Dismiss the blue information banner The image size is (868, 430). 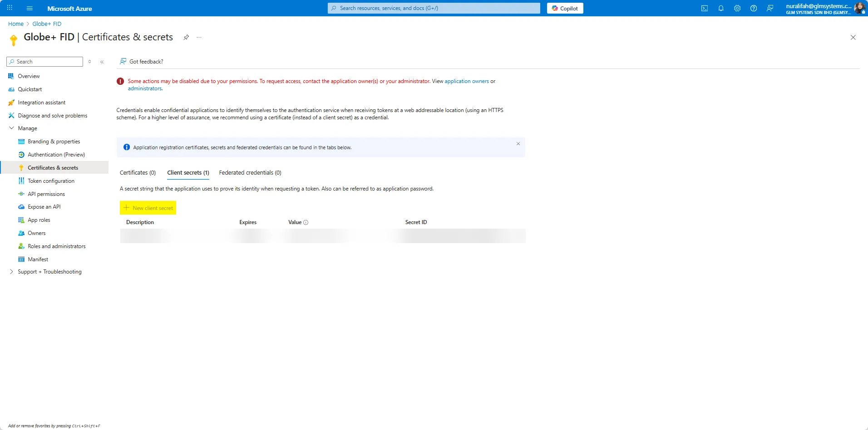(518, 144)
